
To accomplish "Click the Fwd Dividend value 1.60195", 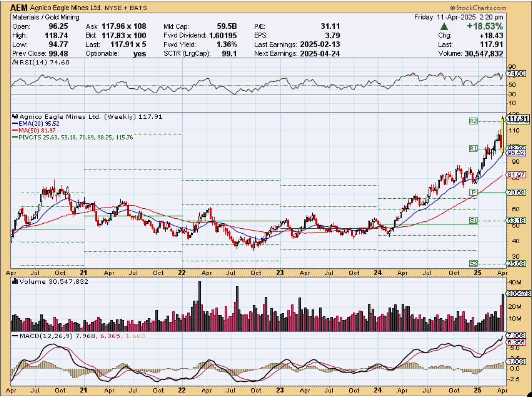I will click(223, 35).
